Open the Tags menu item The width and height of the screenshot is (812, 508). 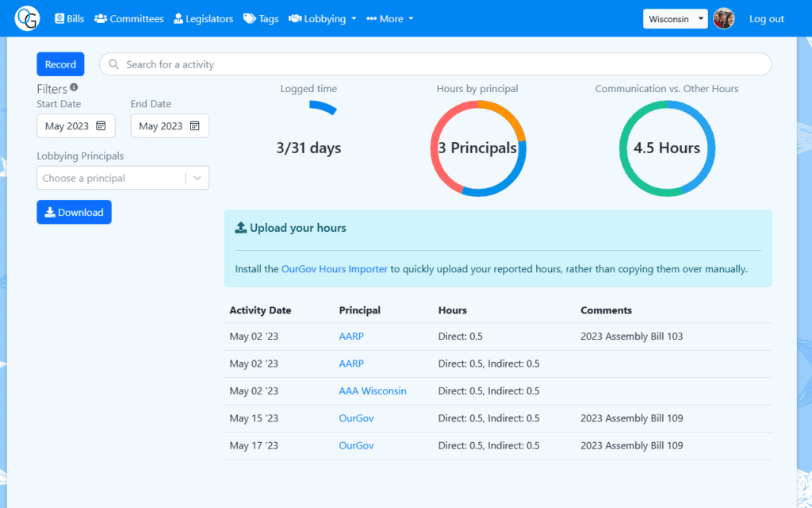(261, 19)
